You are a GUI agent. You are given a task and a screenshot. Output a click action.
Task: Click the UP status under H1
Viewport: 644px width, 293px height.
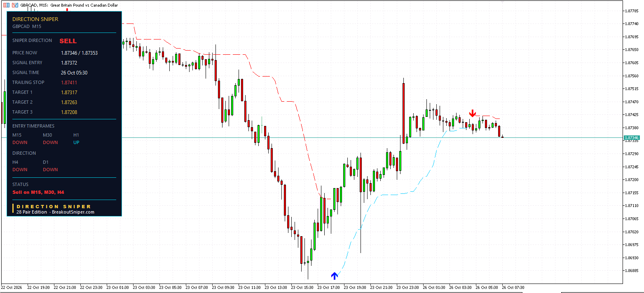[x=76, y=142]
